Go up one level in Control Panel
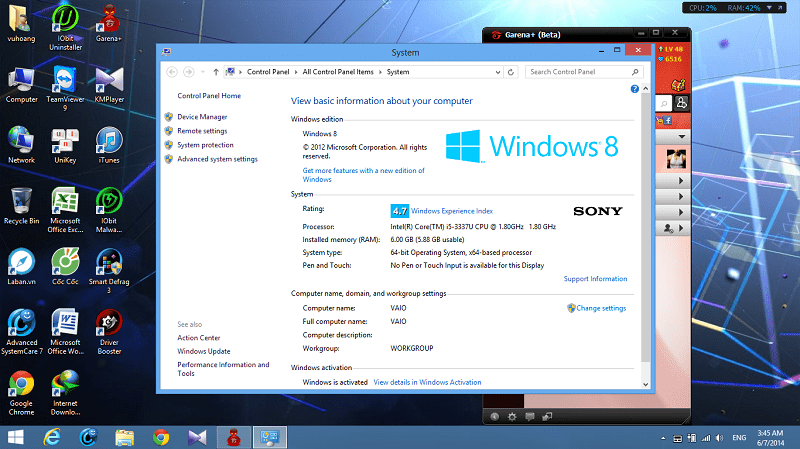 (x=216, y=72)
